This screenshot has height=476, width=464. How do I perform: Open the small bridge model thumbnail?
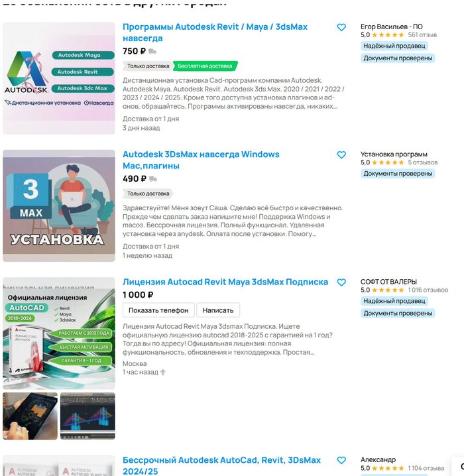pyautogui.click(x=87, y=416)
